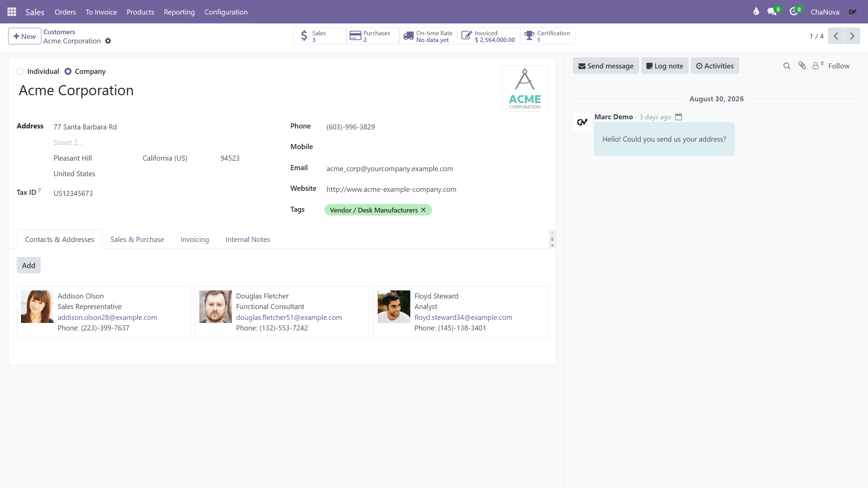Image resolution: width=868 pixels, height=488 pixels.
Task: Click the calendar icon next to Marc Demo's message
Action: [678, 117]
